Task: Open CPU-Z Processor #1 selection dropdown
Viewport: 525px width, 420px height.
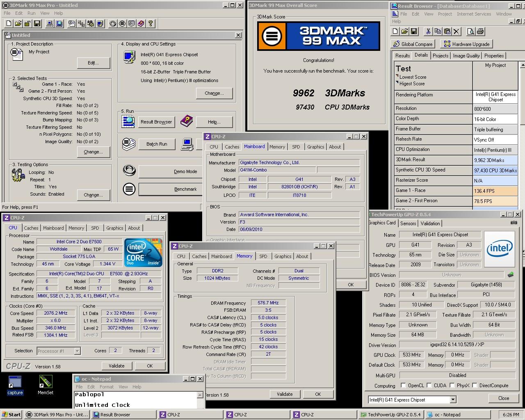Action: [77, 351]
